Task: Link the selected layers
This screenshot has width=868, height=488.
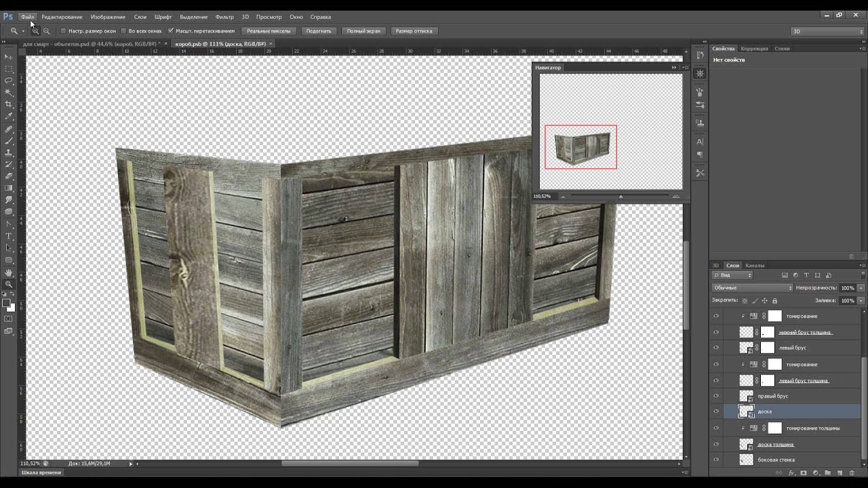Action: (779, 473)
